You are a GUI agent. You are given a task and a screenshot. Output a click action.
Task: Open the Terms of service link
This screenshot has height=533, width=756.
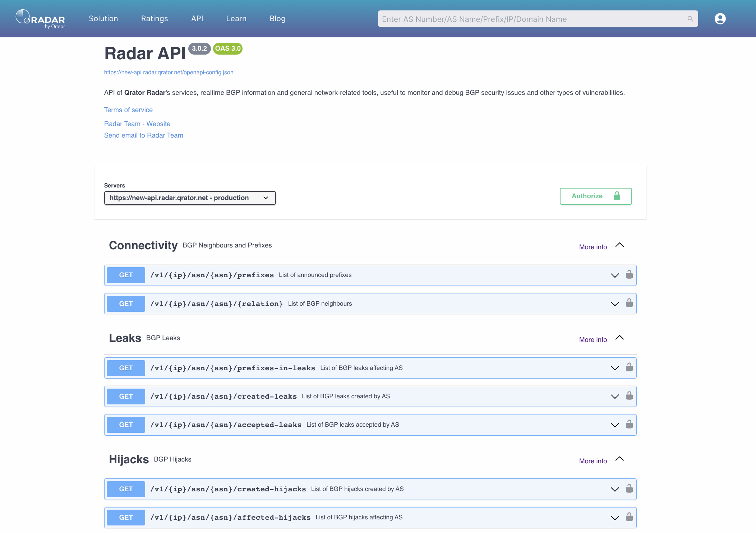128,110
